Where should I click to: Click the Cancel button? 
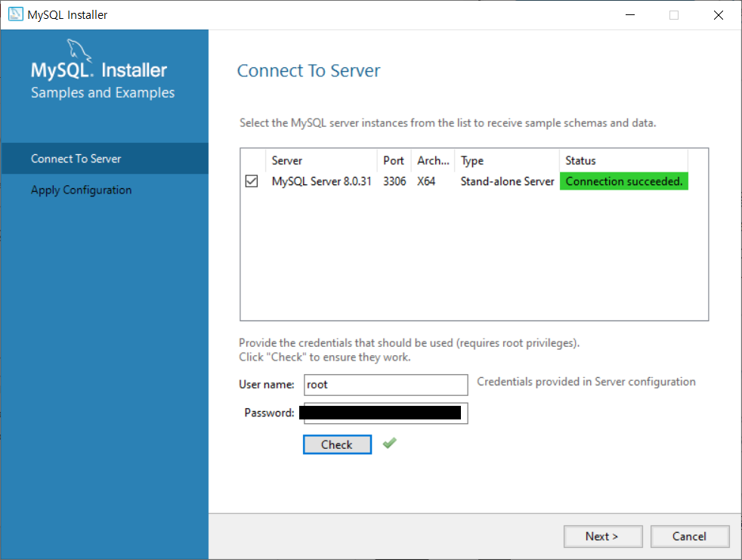[x=689, y=537]
